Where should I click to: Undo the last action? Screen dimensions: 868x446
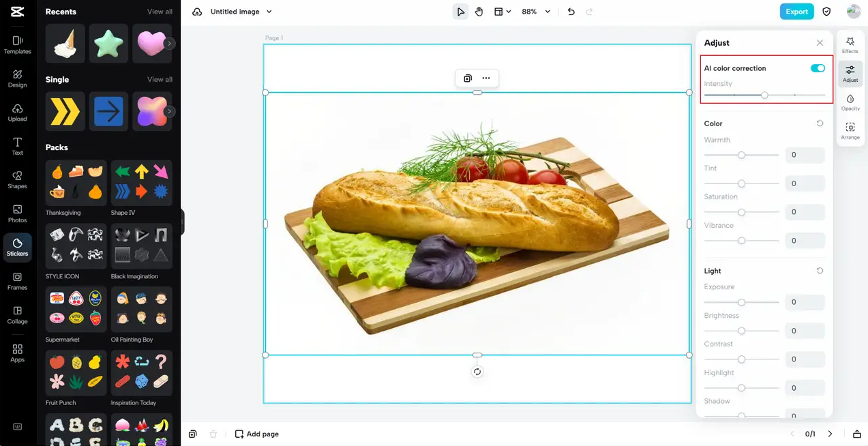click(x=571, y=12)
